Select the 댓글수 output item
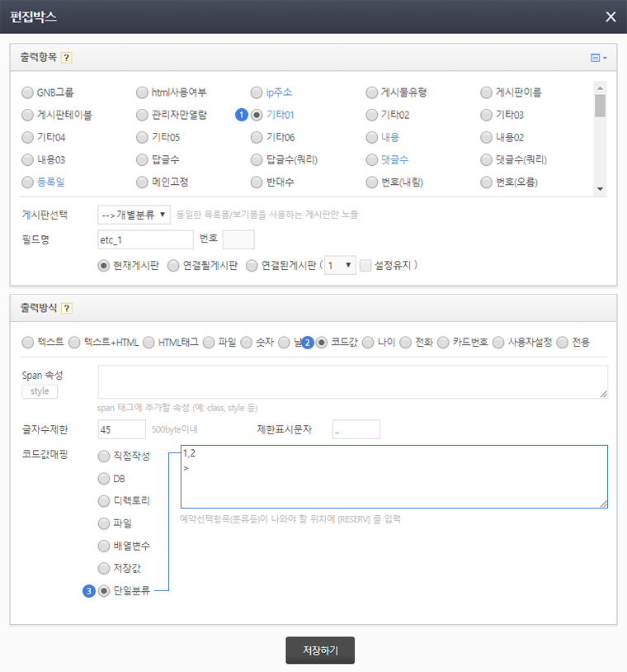 click(x=372, y=159)
